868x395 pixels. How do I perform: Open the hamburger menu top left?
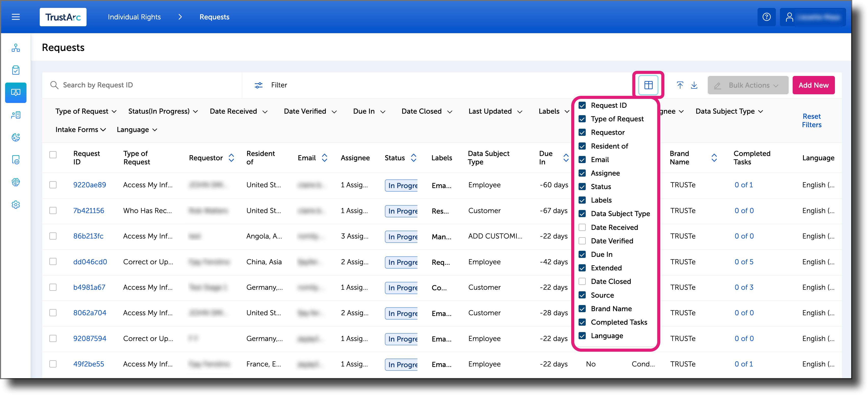(16, 17)
